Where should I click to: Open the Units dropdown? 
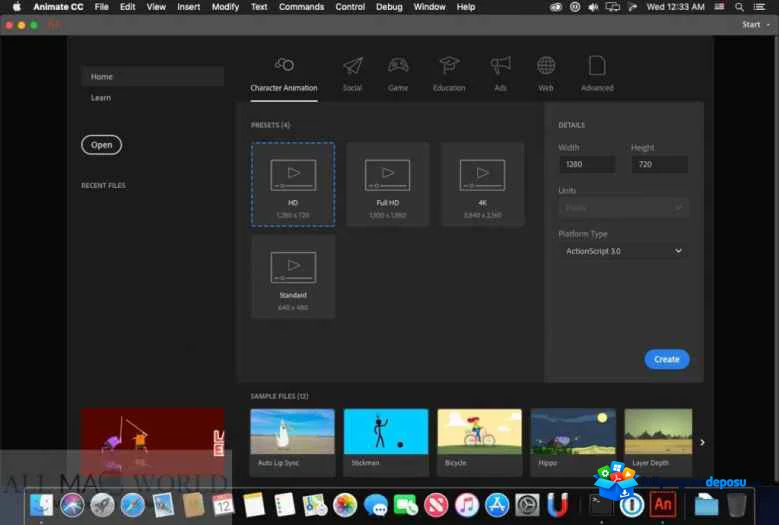[x=623, y=208]
